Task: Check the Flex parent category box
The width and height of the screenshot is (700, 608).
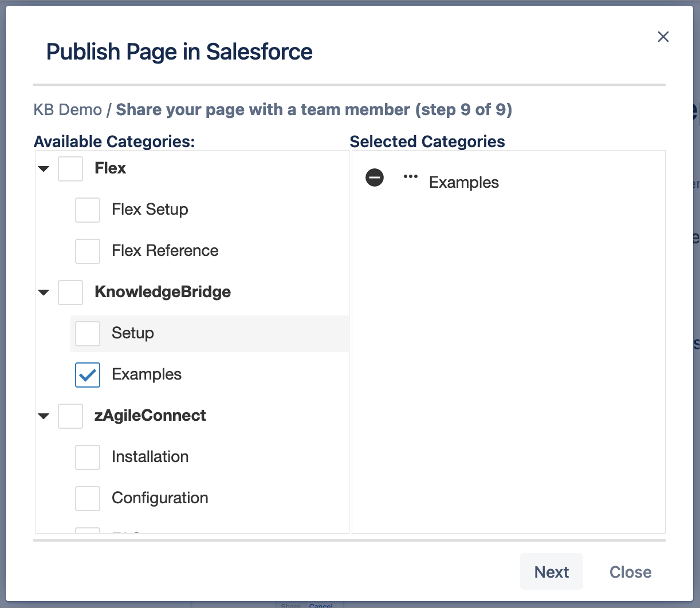Action: point(70,169)
